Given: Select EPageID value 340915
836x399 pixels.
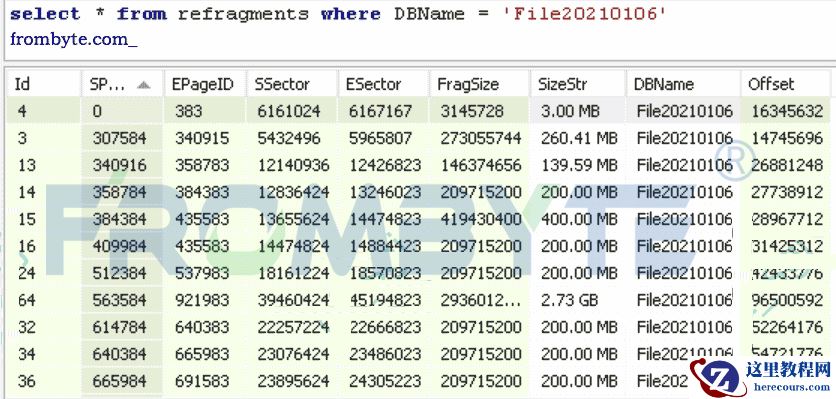Looking at the screenshot, I should tap(202, 138).
